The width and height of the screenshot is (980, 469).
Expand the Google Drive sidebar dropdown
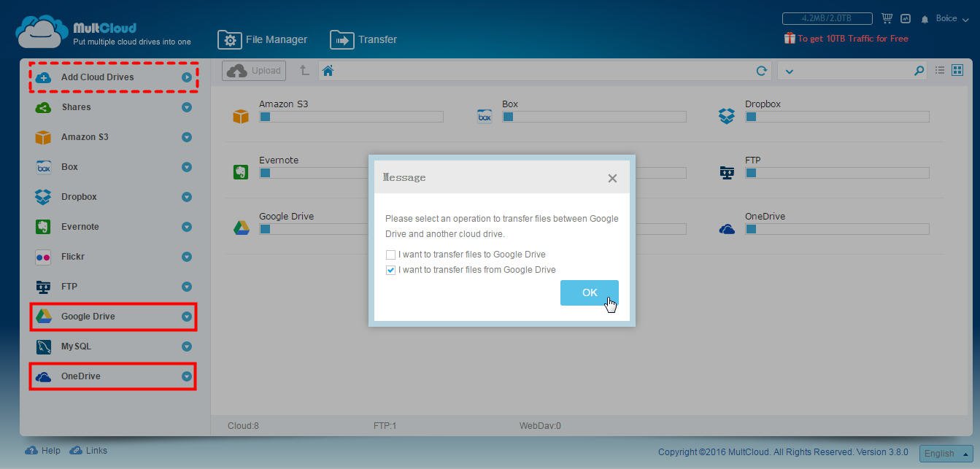(187, 317)
